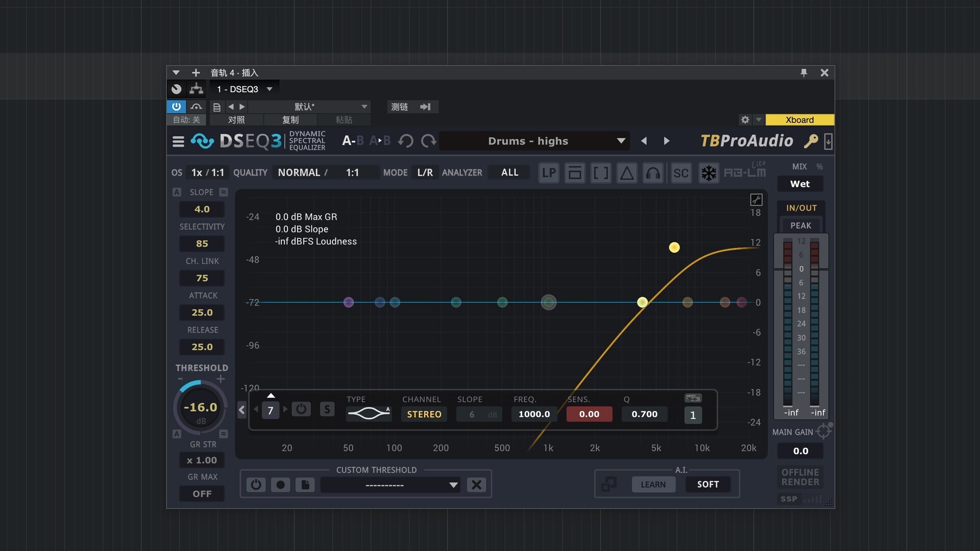Redo the last change
The width and height of the screenshot is (980, 551).
click(429, 141)
